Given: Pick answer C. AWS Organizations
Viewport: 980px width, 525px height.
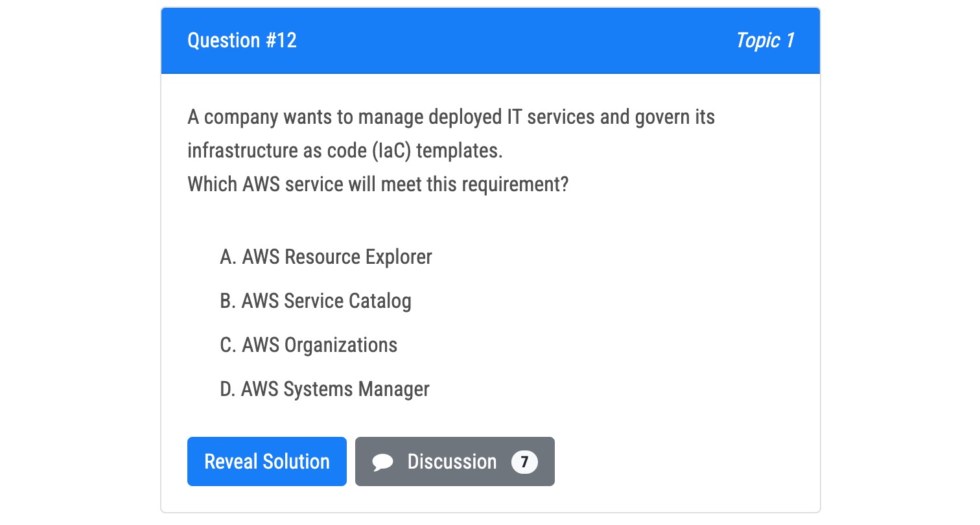Looking at the screenshot, I should (x=309, y=345).
